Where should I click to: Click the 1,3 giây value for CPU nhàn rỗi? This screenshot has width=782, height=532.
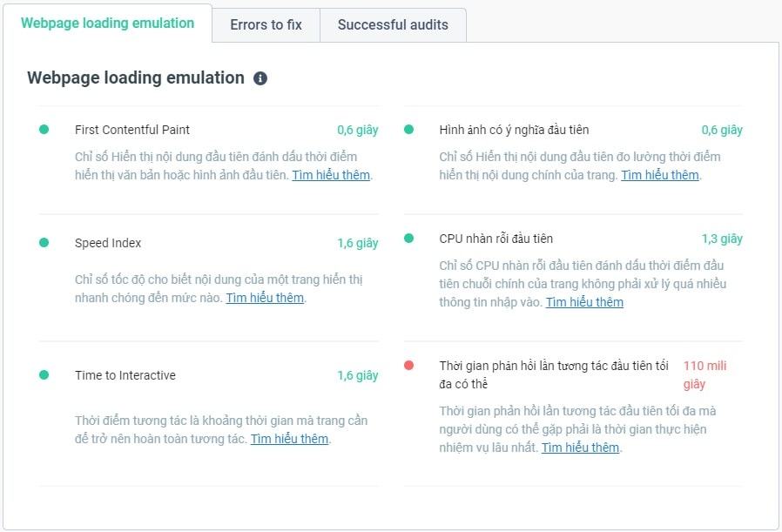(722, 239)
